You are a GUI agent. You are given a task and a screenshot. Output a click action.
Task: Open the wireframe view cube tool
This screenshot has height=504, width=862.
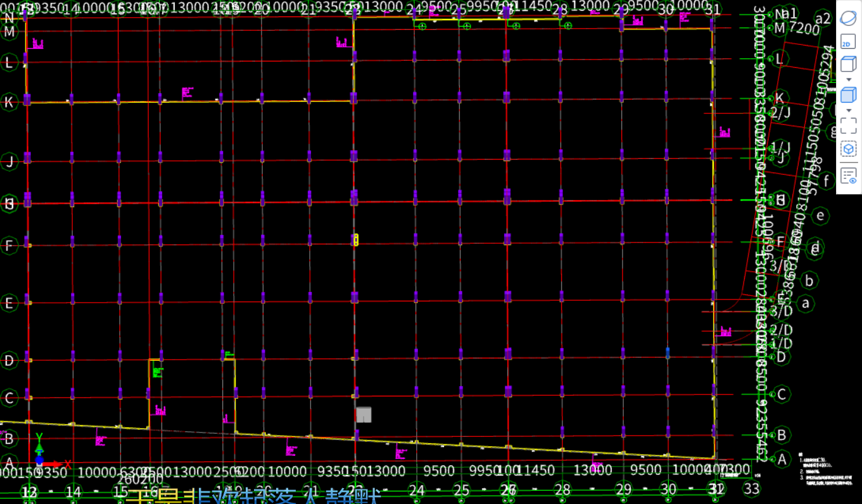[x=848, y=65]
